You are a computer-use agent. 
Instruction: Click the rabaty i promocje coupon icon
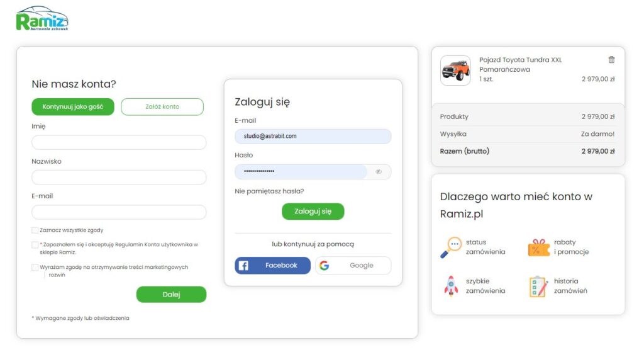point(538,247)
